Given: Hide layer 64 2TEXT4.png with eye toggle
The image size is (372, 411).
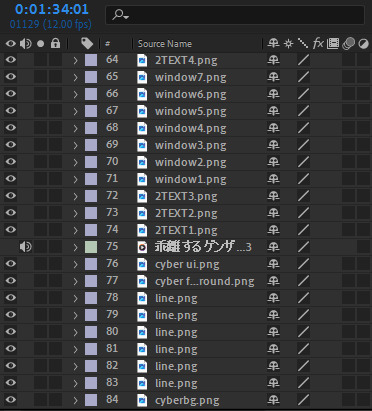Looking at the screenshot, I should pyautogui.click(x=11, y=60).
